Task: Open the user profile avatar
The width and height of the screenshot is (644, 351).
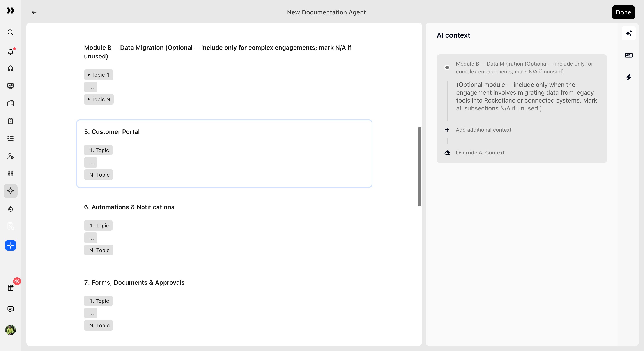Action: pos(11,330)
